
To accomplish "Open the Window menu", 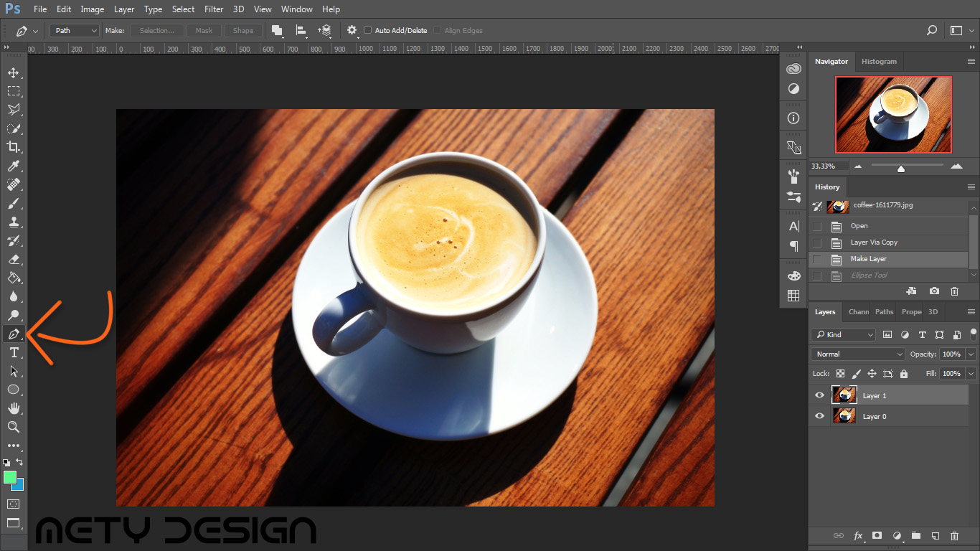I will point(296,9).
